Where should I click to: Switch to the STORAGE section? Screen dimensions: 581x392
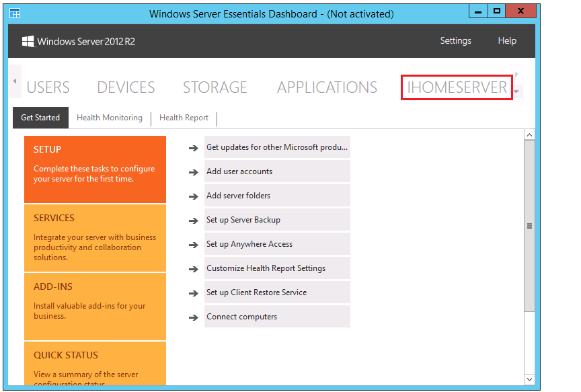pos(215,87)
